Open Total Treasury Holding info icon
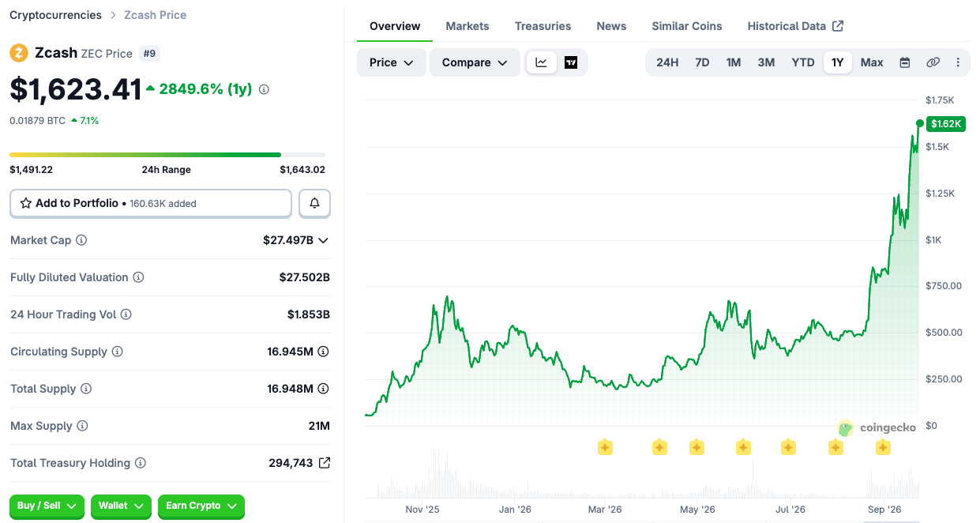Viewport: 980px width, 523px height. [x=140, y=463]
